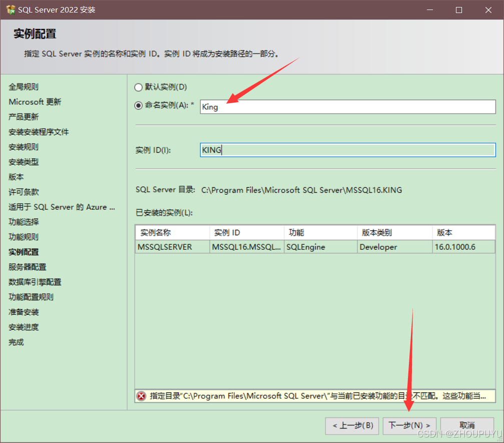Maximize the SQL Server 2022 setup window
The image size is (504, 443).
click(x=459, y=10)
